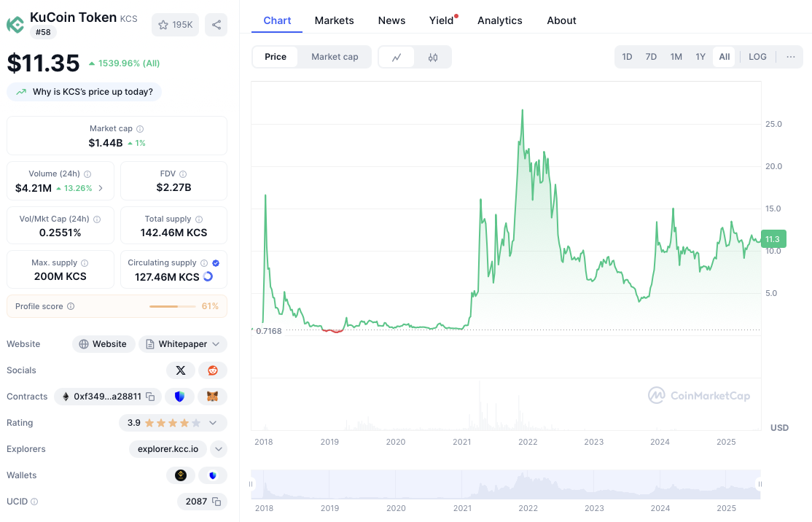This screenshot has width=812, height=522.
Task: Switch to the candlestick chart icon
Action: (433, 57)
